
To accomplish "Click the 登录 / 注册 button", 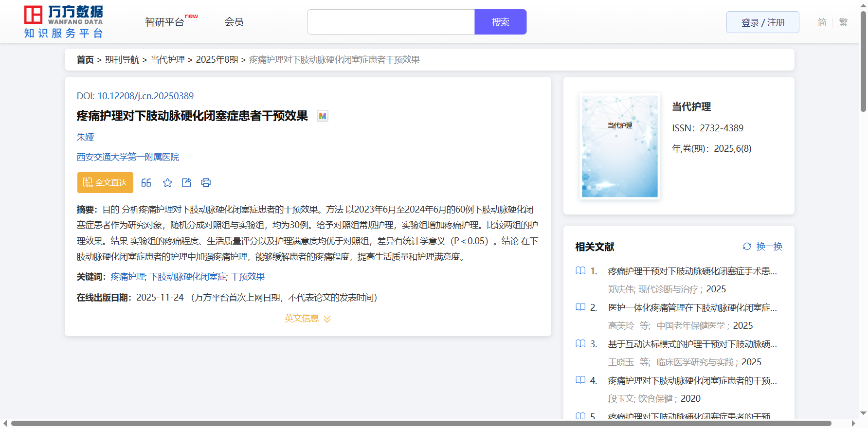I will point(762,22).
